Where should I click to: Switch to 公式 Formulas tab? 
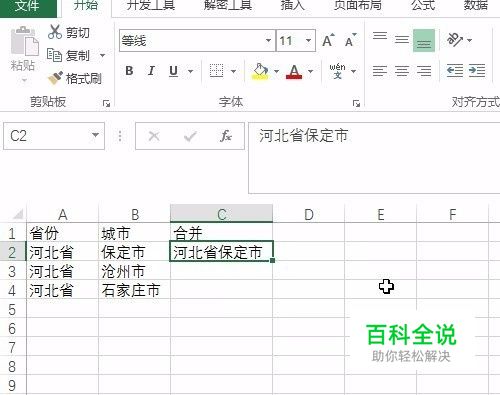pyautogui.click(x=423, y=5)
